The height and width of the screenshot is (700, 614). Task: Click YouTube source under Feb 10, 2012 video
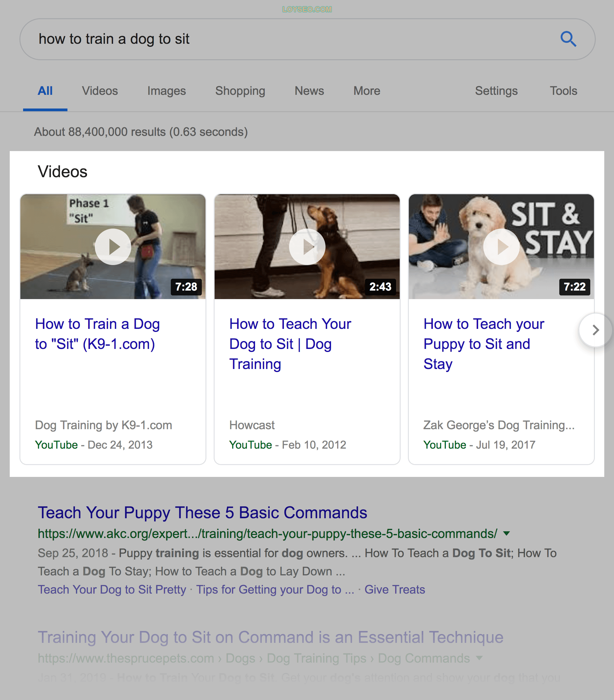tap(251, 445)
